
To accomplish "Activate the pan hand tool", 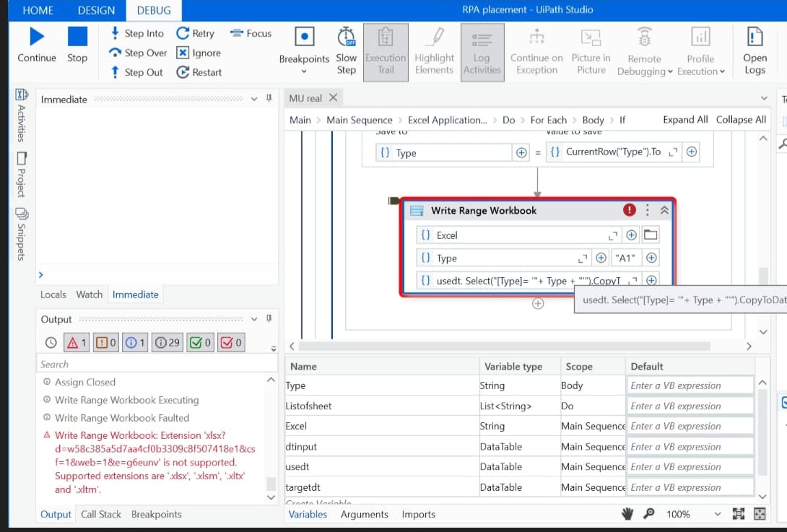I will pyautogui.click(x=627, y=513).
